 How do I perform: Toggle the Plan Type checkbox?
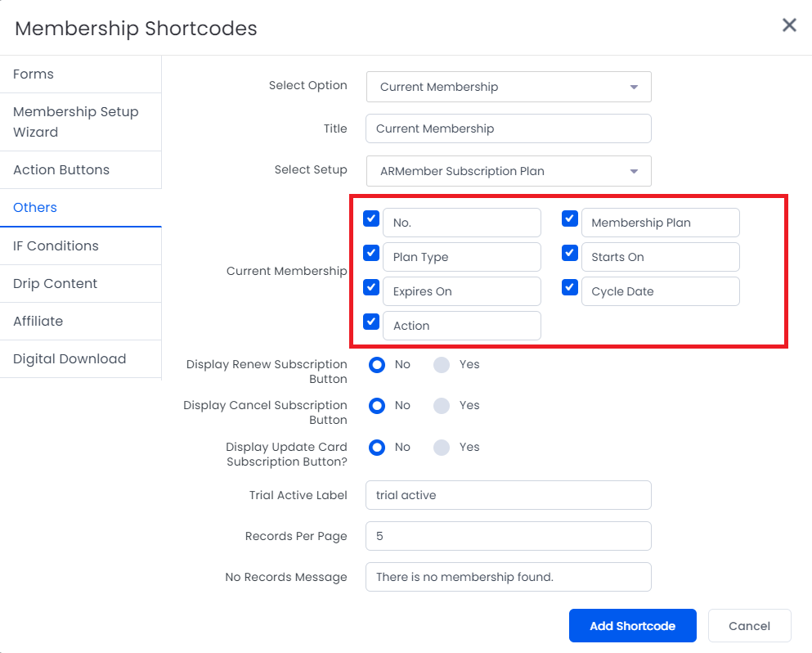tap(371, 253)
